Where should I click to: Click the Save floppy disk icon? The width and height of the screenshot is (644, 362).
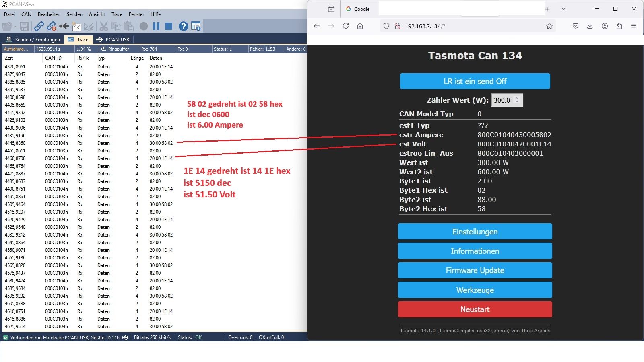point(24,26)
